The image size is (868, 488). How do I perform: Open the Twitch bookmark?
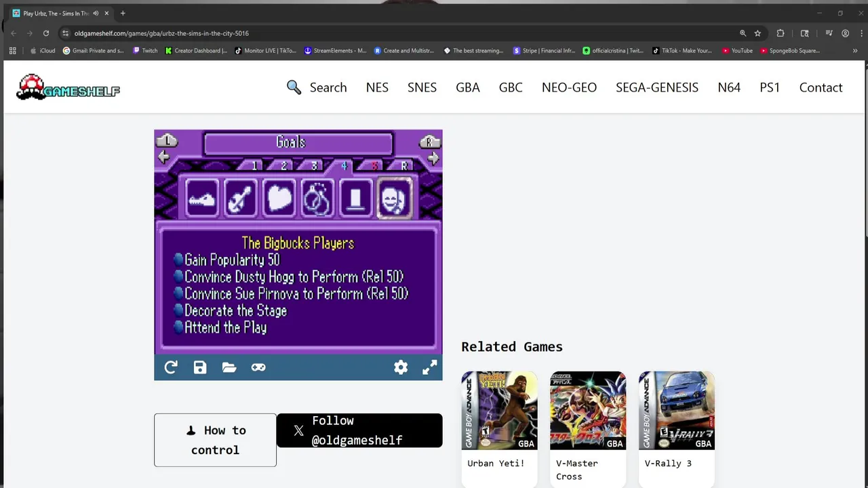click(145, 51)
